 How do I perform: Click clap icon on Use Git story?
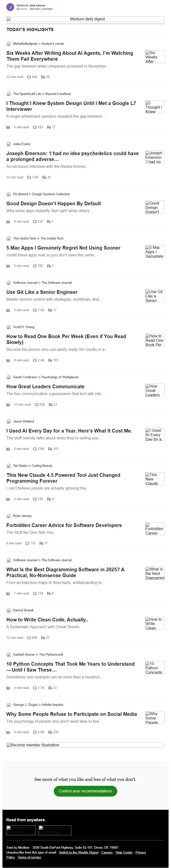click(x=35, y=310)
